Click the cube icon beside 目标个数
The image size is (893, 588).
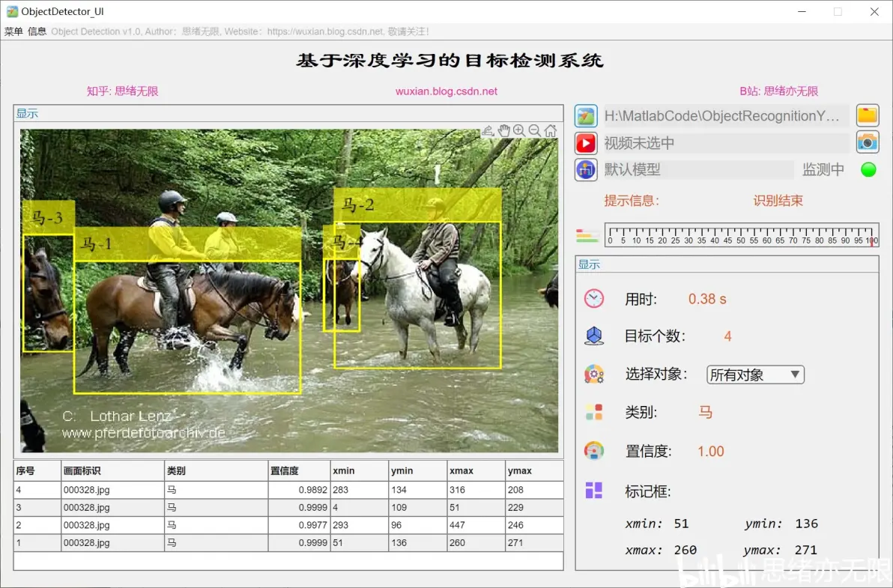pos(593,336)
